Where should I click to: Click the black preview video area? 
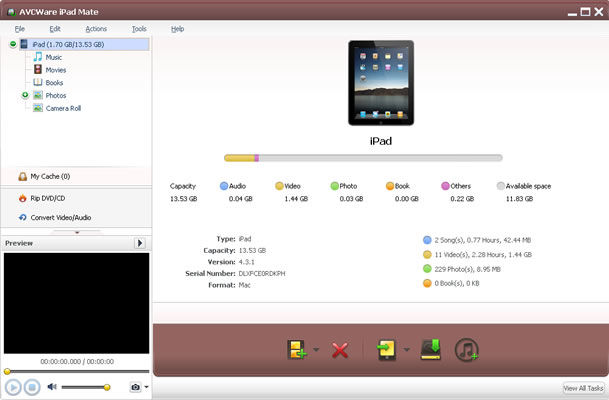(77, 303)
